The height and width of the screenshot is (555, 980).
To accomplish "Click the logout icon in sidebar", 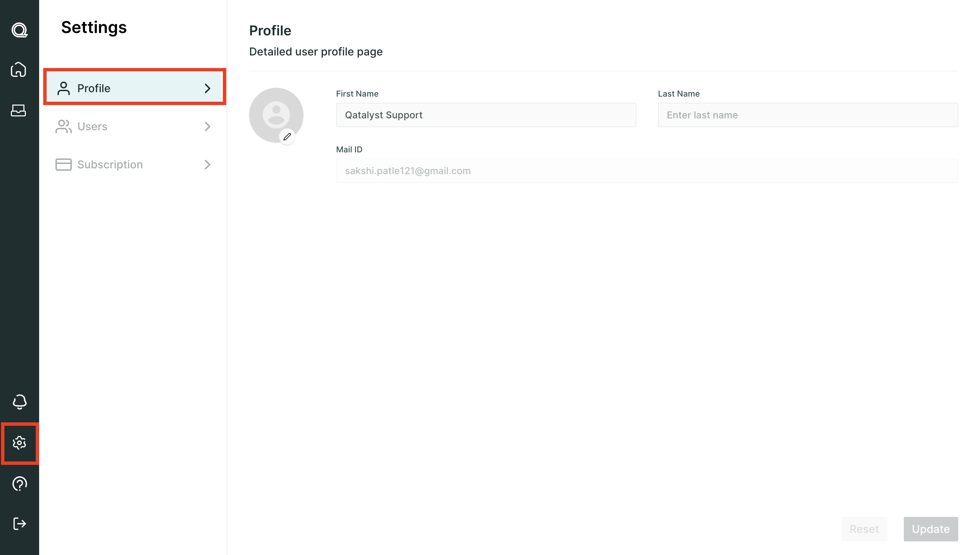I will pyautogui.click(x=19, y=523).
